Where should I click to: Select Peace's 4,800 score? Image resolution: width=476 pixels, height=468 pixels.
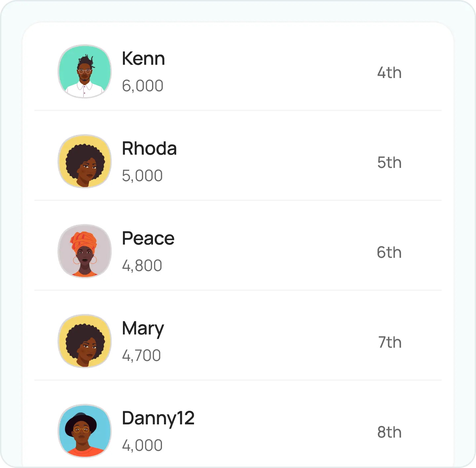(x=142, y=266)
